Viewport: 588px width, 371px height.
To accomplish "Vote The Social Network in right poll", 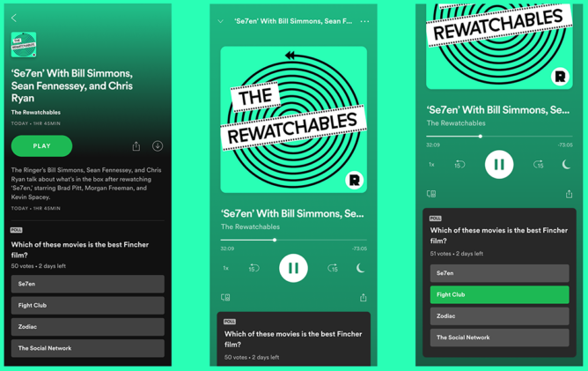I will point(499,338).
